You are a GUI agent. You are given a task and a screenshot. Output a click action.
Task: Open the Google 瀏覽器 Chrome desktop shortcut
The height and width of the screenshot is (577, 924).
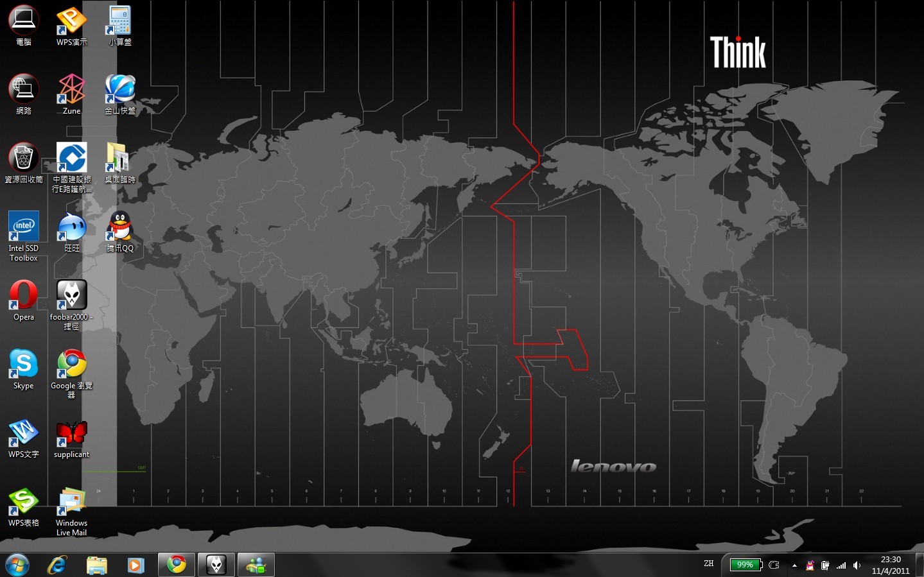coord(71,374)
